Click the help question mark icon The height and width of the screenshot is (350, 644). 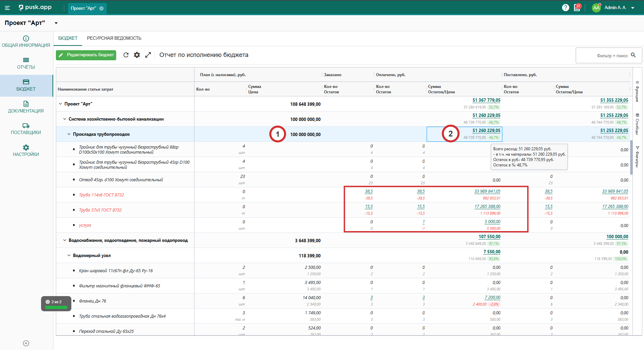click(565, 8)
